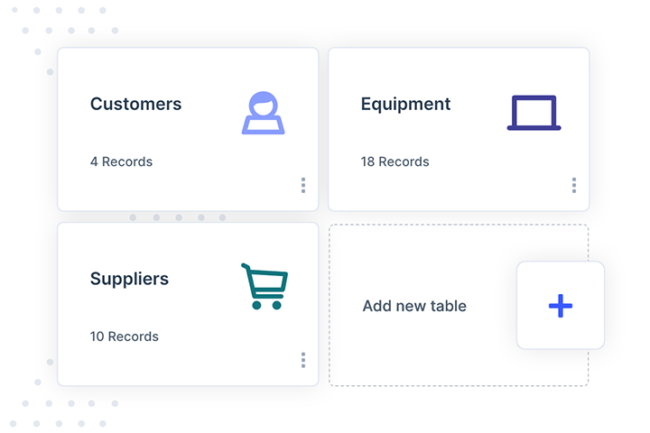Expand the Suppliers card options menu
650x433 pixels.
[x=303, y=360]
